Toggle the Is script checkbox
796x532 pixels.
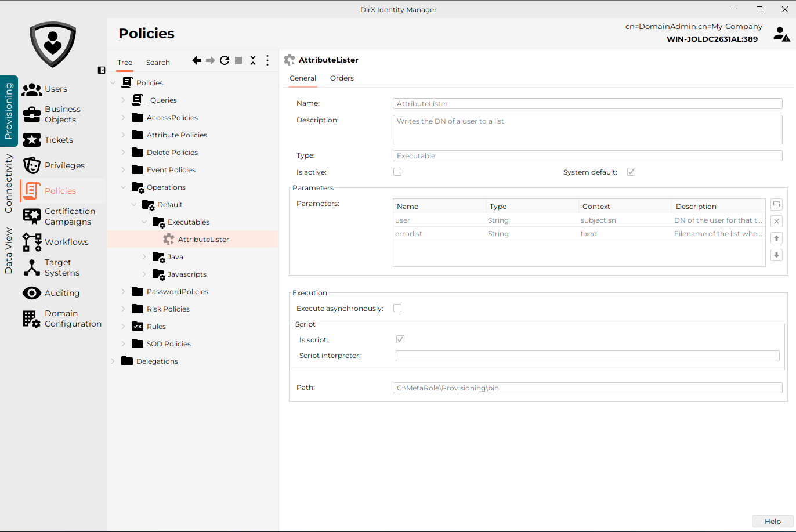400,339
